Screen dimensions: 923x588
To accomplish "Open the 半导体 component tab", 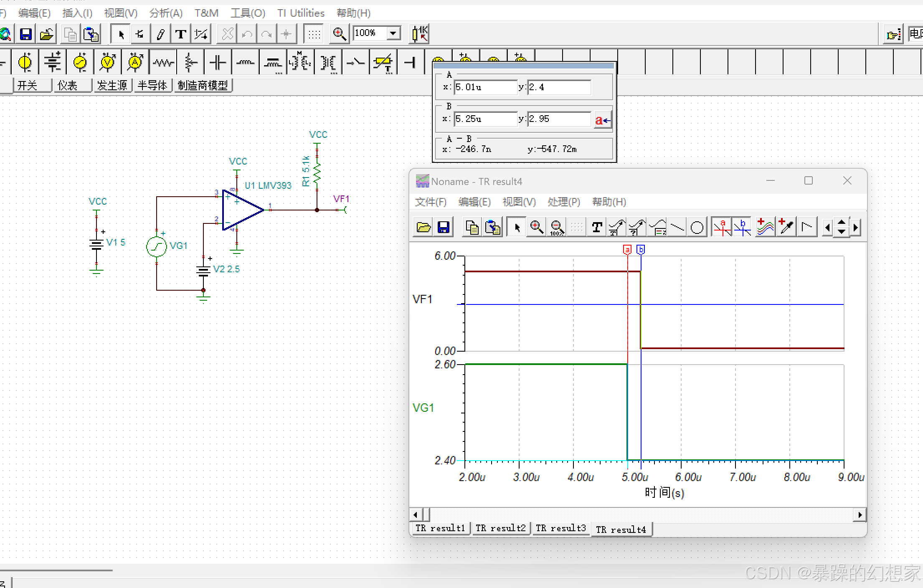I will click(x=152, y=86).
